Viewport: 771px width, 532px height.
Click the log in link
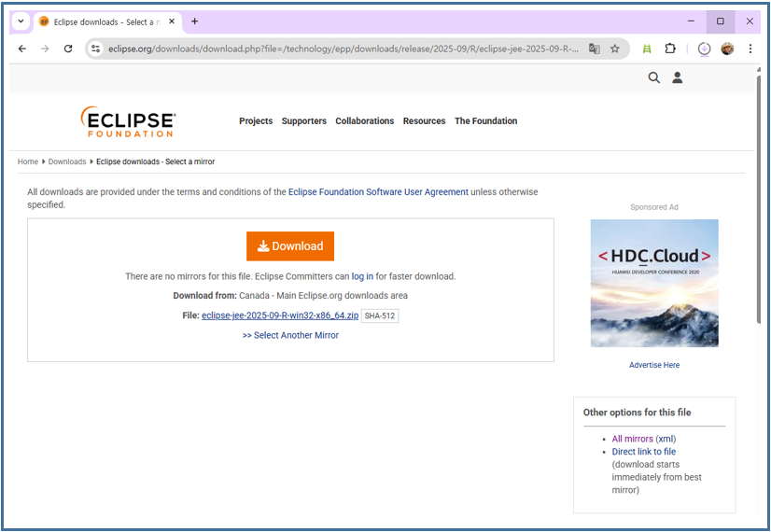362,276
